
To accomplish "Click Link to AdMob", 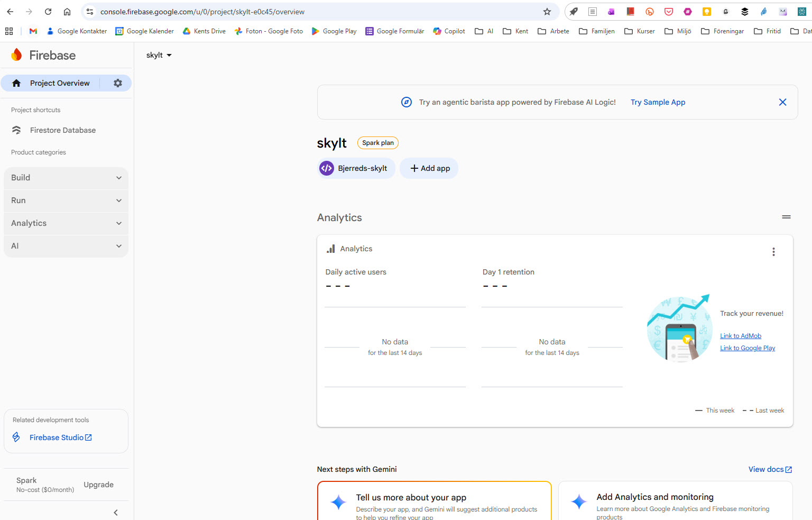I will 741,336.
